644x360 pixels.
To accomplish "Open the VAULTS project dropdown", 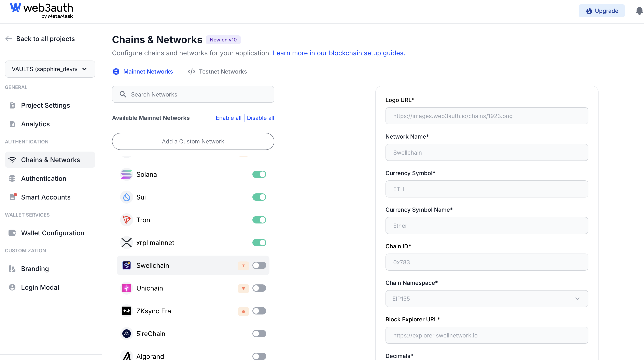I will point(50,69).
